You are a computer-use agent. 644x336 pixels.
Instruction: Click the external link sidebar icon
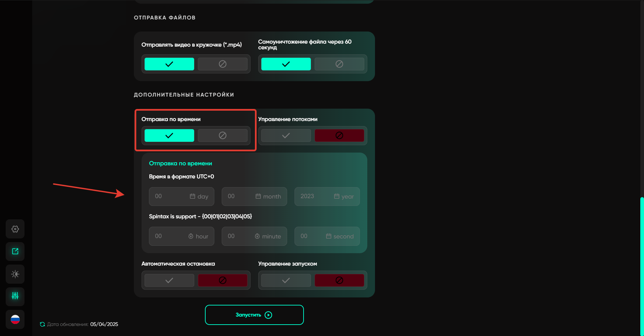pos(15,251)
